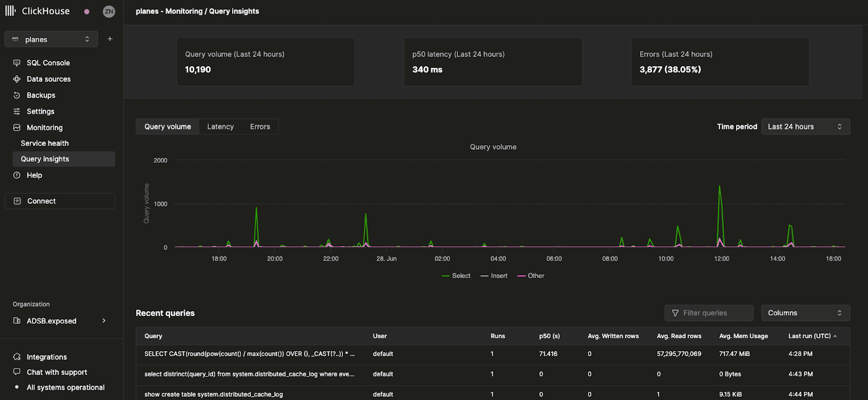This screenshot has width=868, height=400.
Task: Open the planes service dropdown
Action: [x=52, y=39]
